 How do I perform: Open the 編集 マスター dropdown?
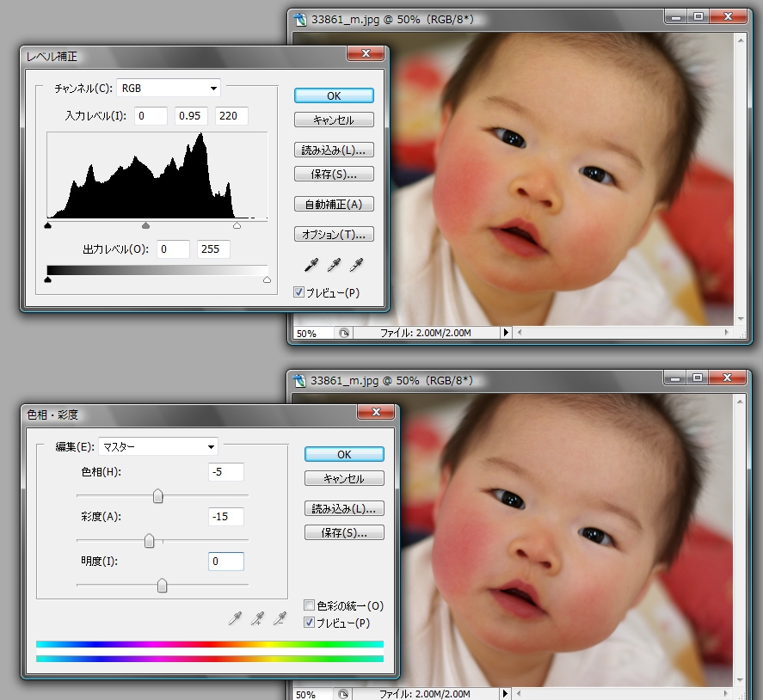(x=158, y=446)
